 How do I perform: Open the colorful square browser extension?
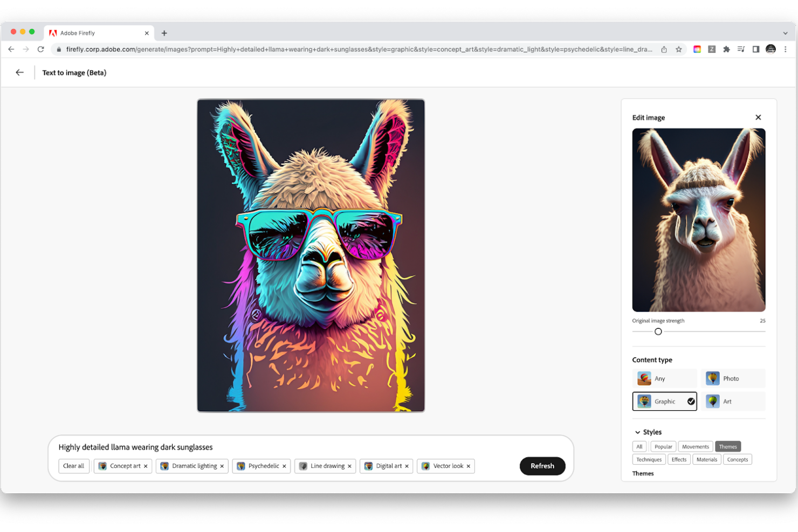click(x=697, y=49)
